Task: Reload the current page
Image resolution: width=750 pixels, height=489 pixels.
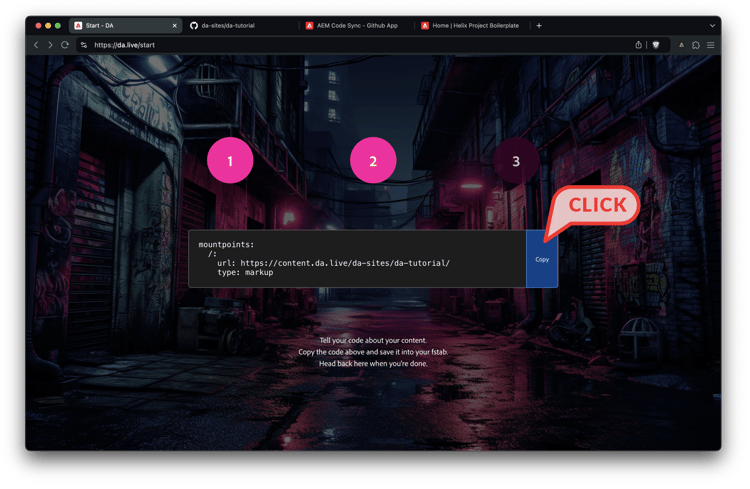Action: (x=66, y=45)
